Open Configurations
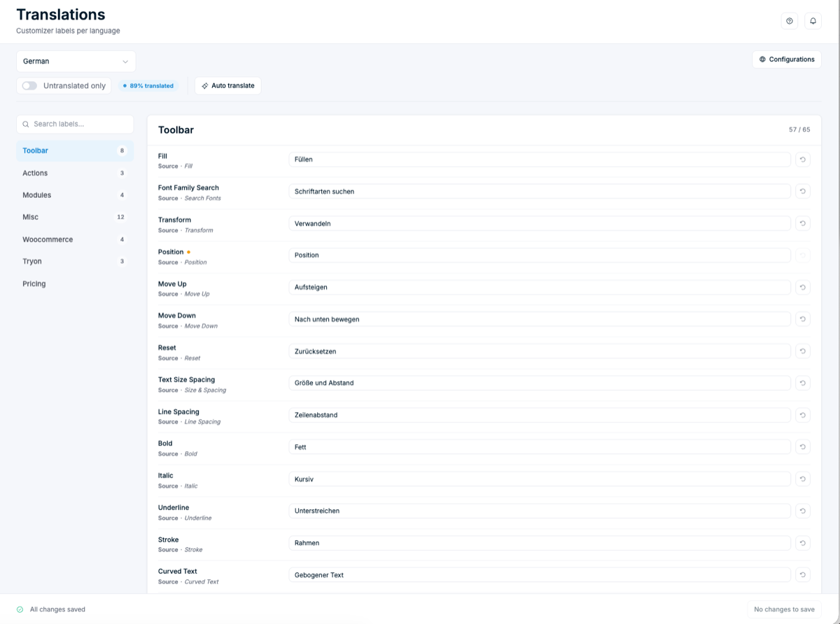Image resolution: width=840 pixels, height=624 pixels. click(x=787, y=59)
